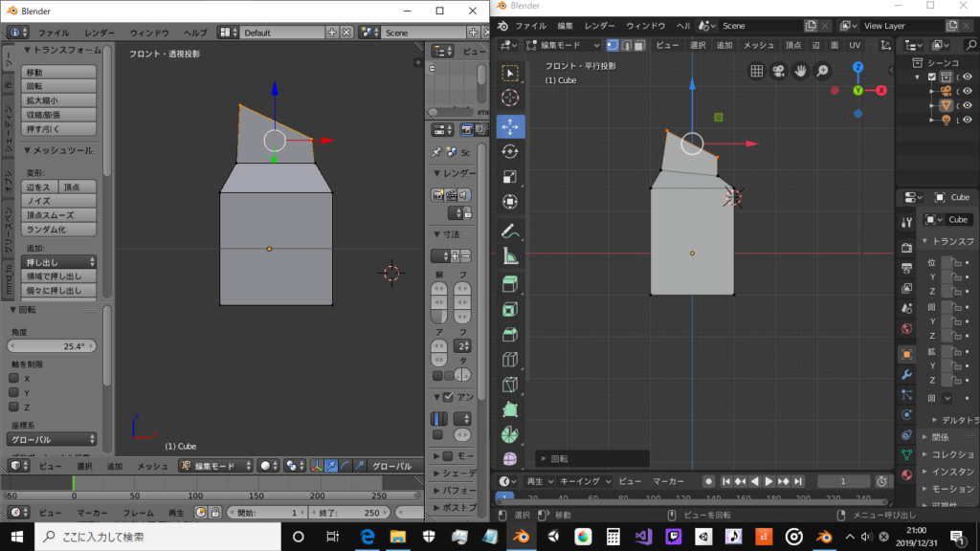This screenshot has height=551, width=980.
Task: Open the 押し出し extrude dropdown
Action: 59,261
